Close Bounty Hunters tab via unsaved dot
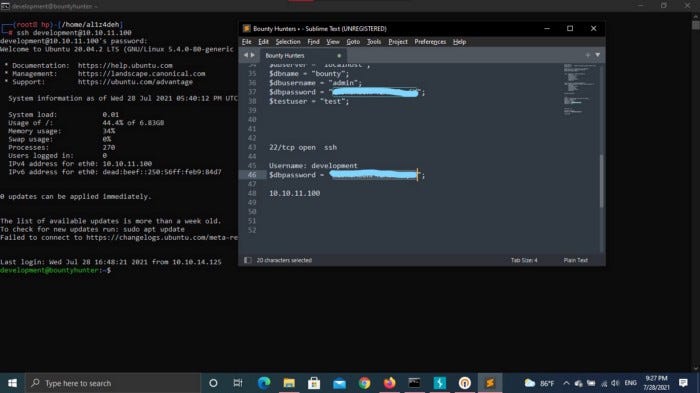 [x=339, y=55]
